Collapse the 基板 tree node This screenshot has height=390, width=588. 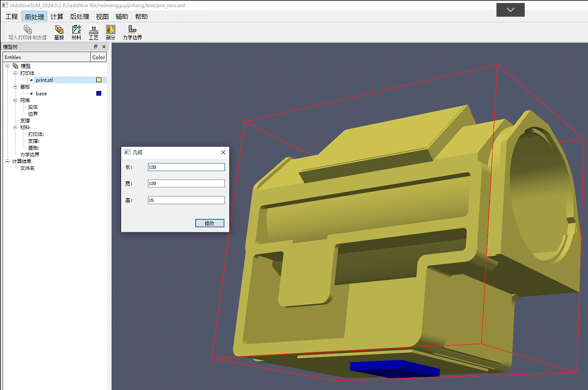point(16,86)
